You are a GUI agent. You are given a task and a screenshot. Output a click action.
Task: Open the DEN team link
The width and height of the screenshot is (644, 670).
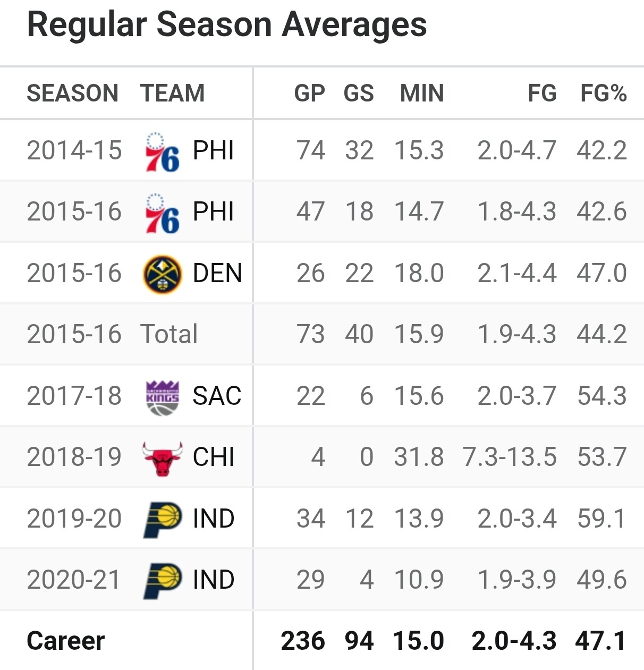pyautogui.click(x=217, y=273)
